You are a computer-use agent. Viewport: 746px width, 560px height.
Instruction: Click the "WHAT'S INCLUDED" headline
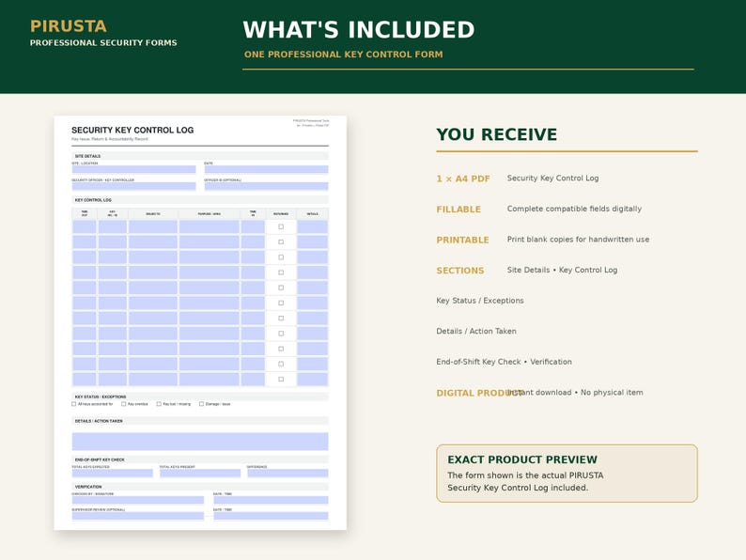(x=359, y=29)
